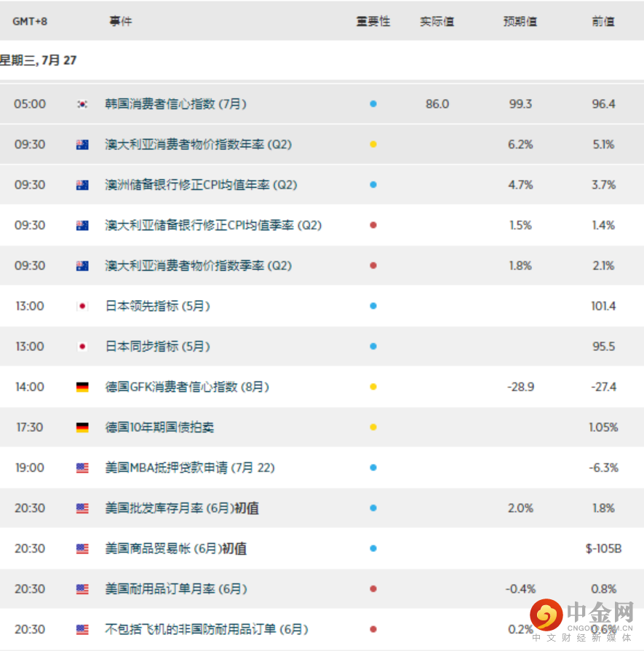Click blue importance dot for 韩国消费者信心指数
Viewport: 644px width, 651px height.
pyautogui.click(x=373, y=104)
